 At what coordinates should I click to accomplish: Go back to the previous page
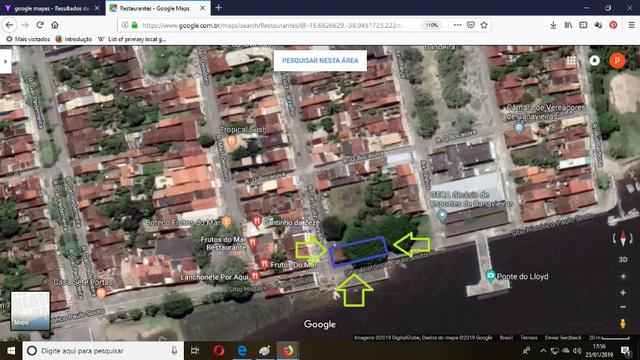(9, 25)
